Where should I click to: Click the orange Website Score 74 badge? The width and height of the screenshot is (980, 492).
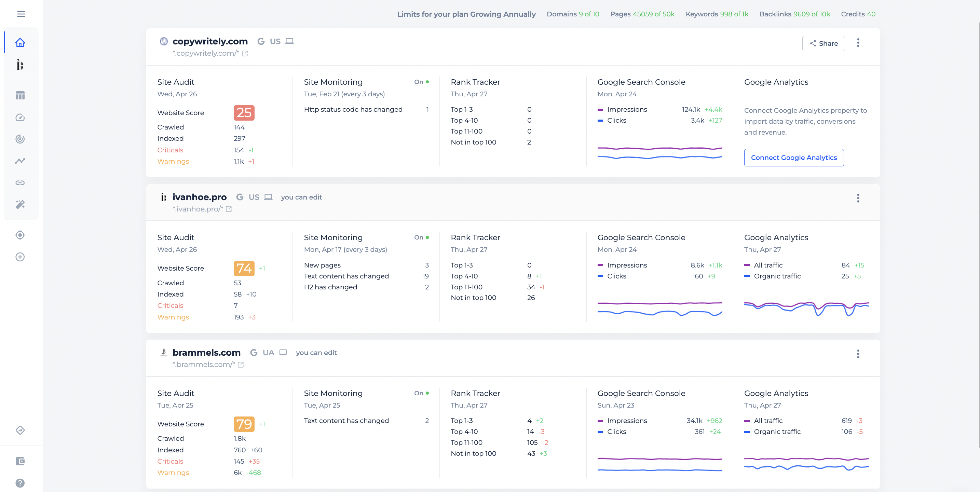[x=244, y=268]
